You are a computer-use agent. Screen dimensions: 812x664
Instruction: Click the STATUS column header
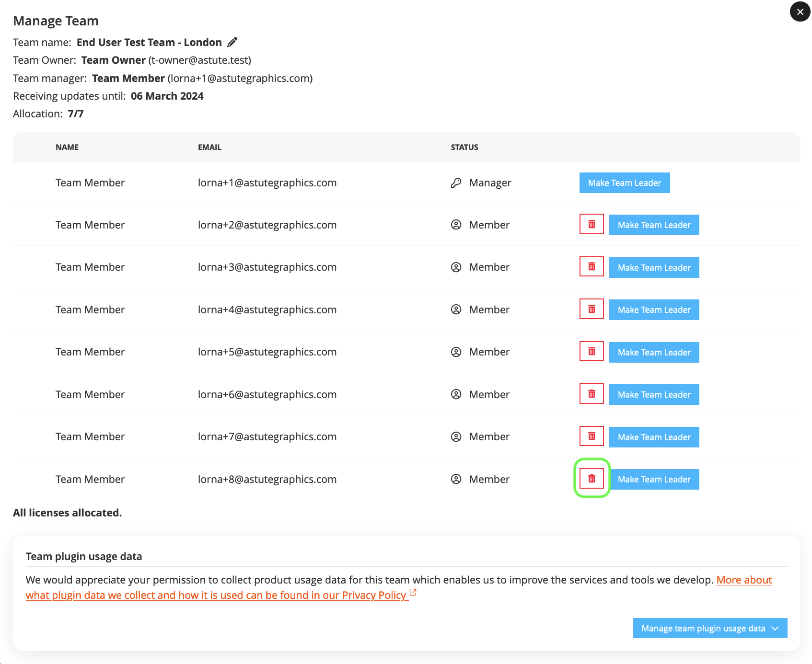click(464, 147)
